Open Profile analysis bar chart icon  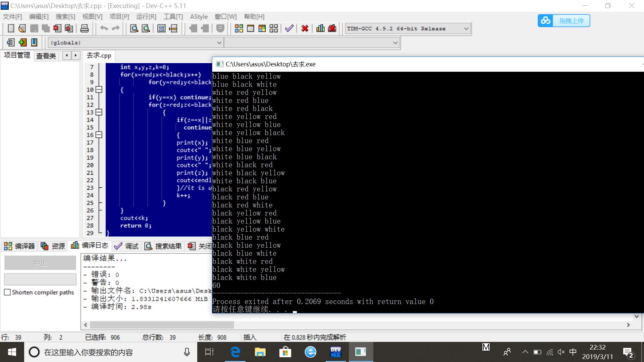click(x=320, y=28)
